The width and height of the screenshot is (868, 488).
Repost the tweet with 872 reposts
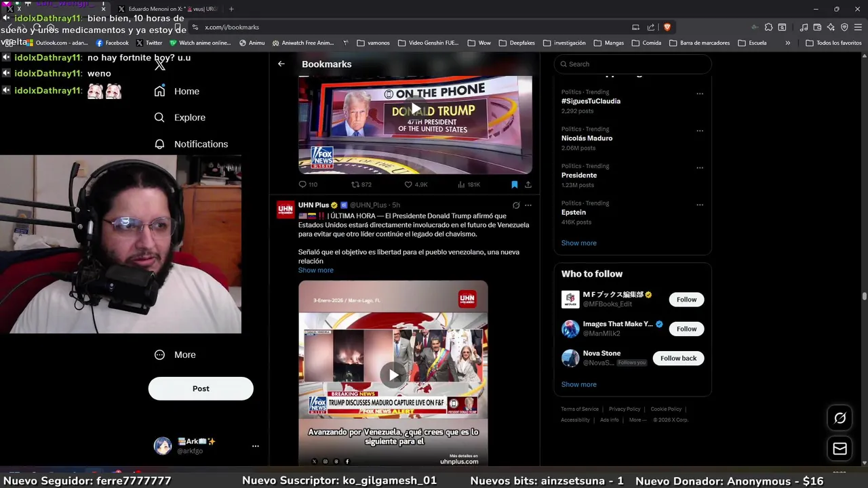(361, 184)
